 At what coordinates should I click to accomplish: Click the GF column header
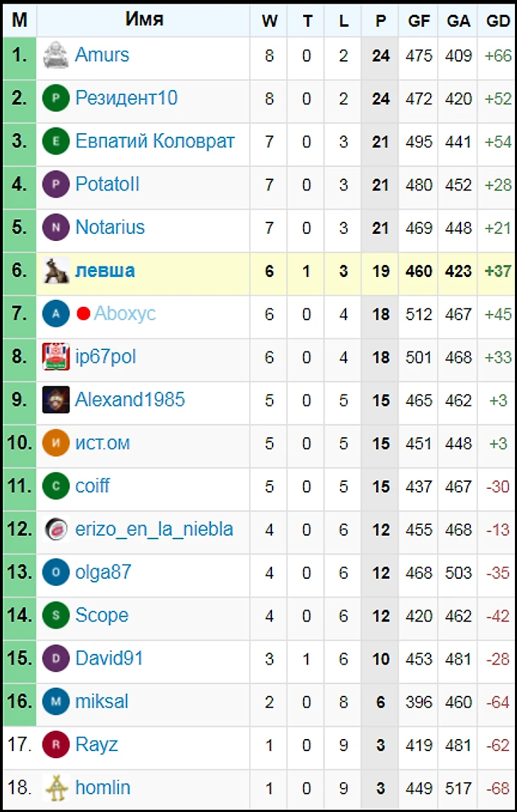pyautogui.click(x=418, y=21)
